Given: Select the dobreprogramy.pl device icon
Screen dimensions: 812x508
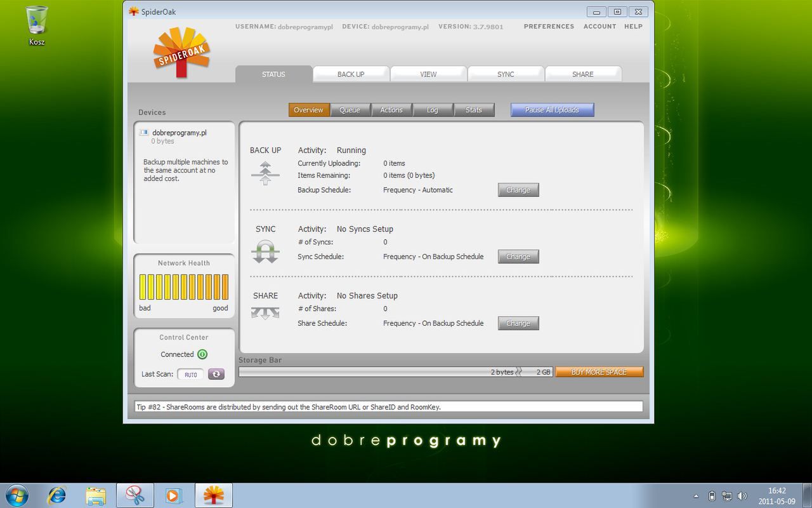Looking at the screenshot, I should (144, 133).
